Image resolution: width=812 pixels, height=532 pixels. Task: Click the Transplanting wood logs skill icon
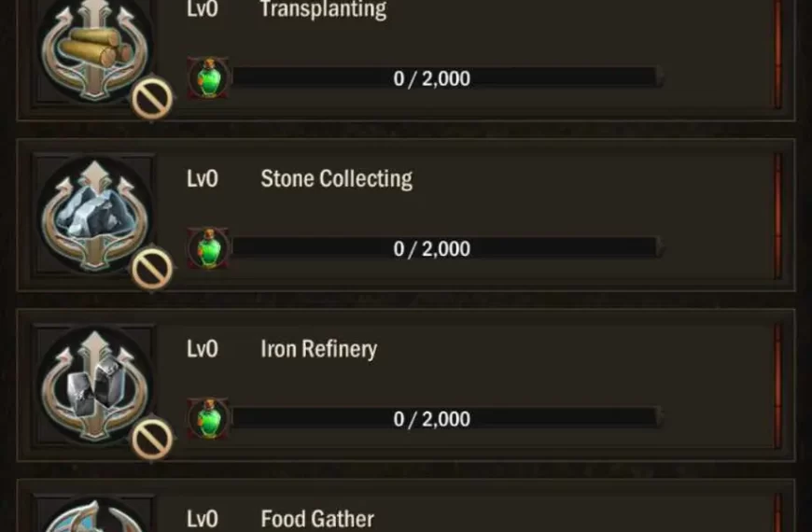click(x=93, y=47)
